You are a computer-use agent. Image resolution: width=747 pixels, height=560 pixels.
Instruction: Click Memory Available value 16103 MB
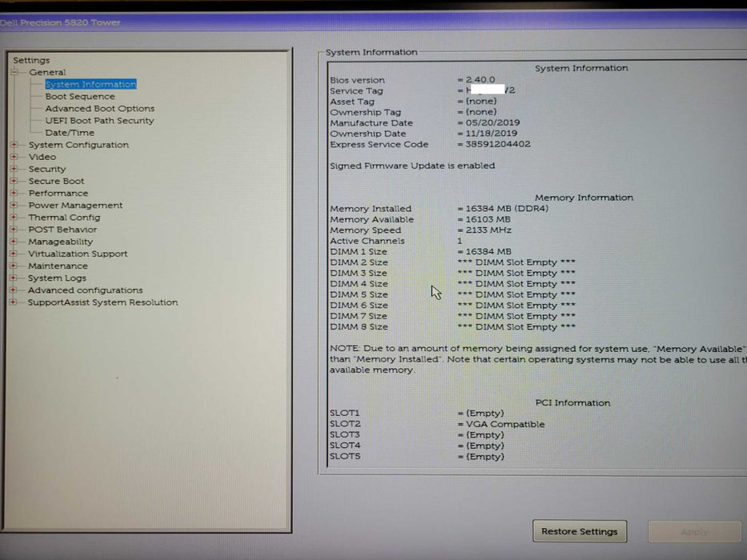[x=488, y=219]
